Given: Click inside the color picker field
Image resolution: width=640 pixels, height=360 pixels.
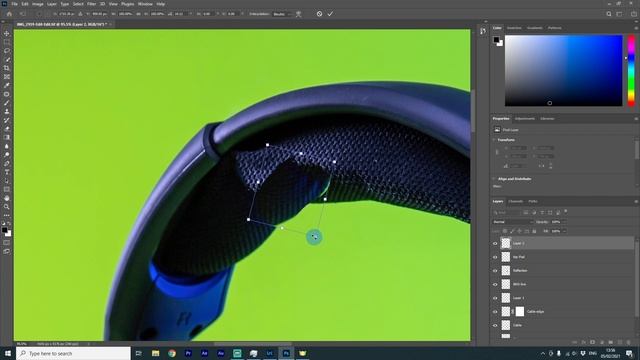Looking at the screenshot, I should click(x=564, y=71).
